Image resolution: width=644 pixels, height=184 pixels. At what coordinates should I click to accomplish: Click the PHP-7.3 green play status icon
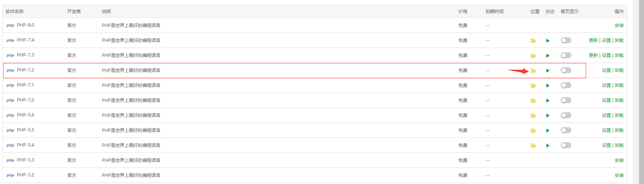(x=548, y=55)
